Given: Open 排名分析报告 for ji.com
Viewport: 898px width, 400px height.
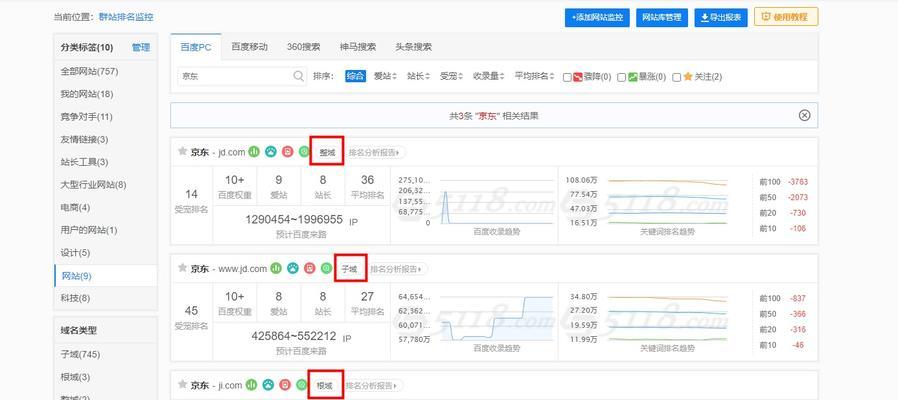Looking at the screenshot, I should (x=373, y=386).
